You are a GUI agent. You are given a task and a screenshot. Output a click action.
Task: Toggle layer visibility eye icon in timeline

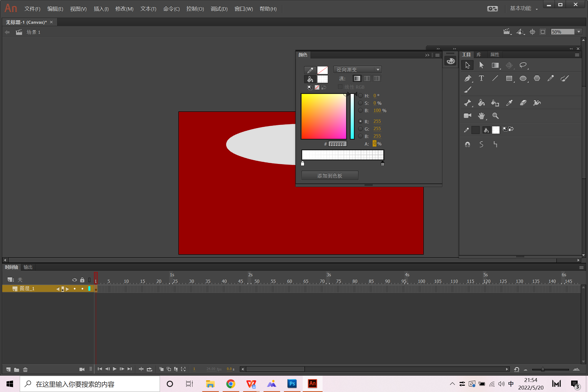(x=74, y=280)
